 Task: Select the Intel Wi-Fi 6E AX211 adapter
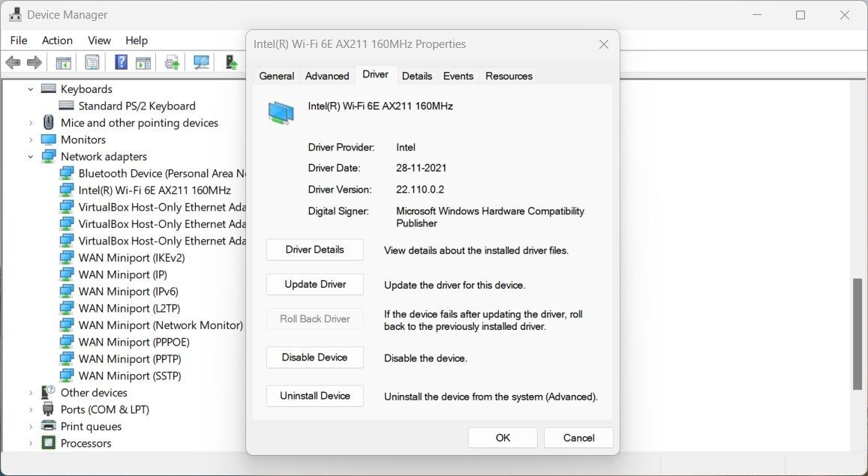(155, 190)
